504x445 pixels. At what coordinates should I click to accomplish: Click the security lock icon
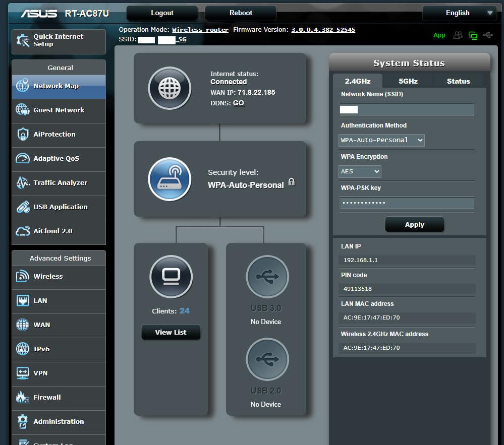292,182
